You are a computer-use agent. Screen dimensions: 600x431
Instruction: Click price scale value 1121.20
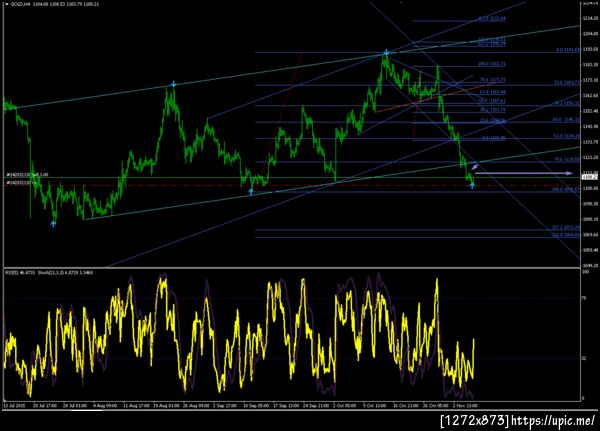(x=590, y=157)
